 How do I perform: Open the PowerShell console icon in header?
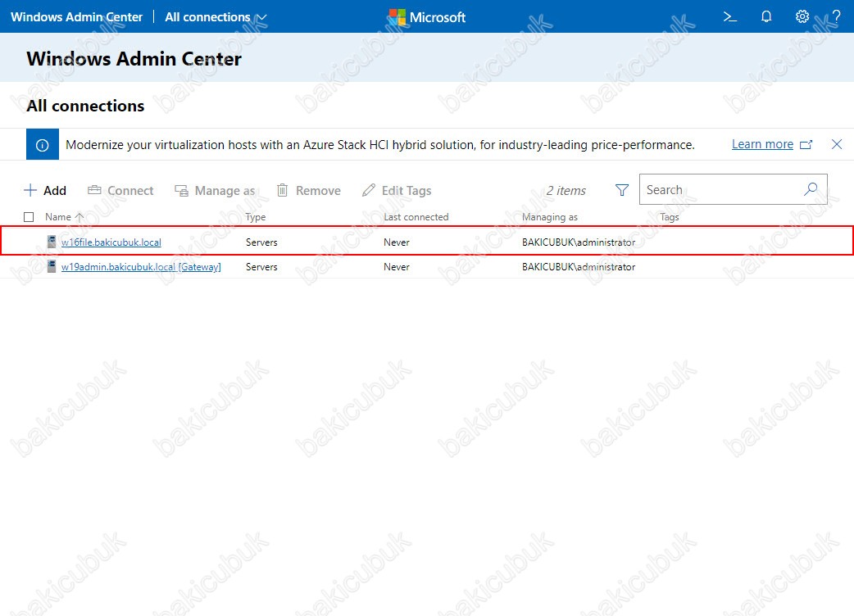click(x=729, y=17)
